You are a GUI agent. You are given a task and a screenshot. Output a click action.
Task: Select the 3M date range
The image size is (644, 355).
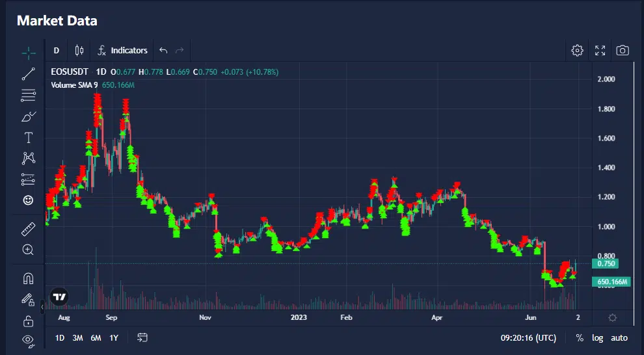[x=77, y=337]
